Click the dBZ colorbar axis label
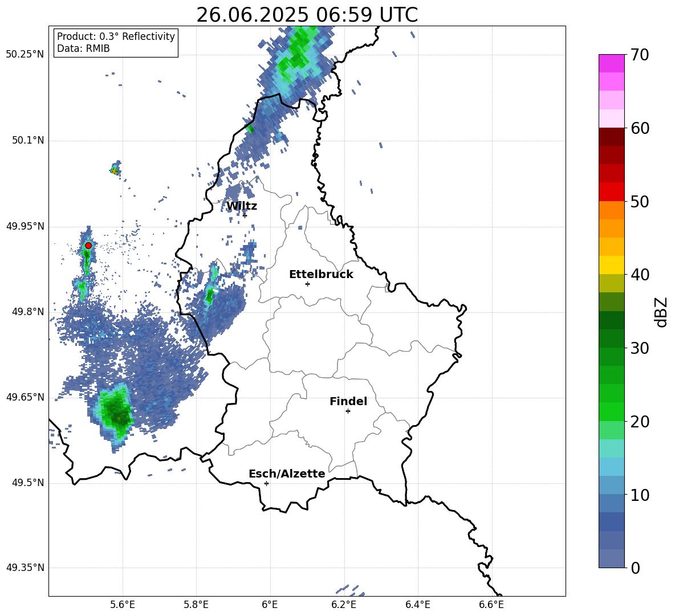This screenshot has width=675, height=616. click(x=662, y=312)
